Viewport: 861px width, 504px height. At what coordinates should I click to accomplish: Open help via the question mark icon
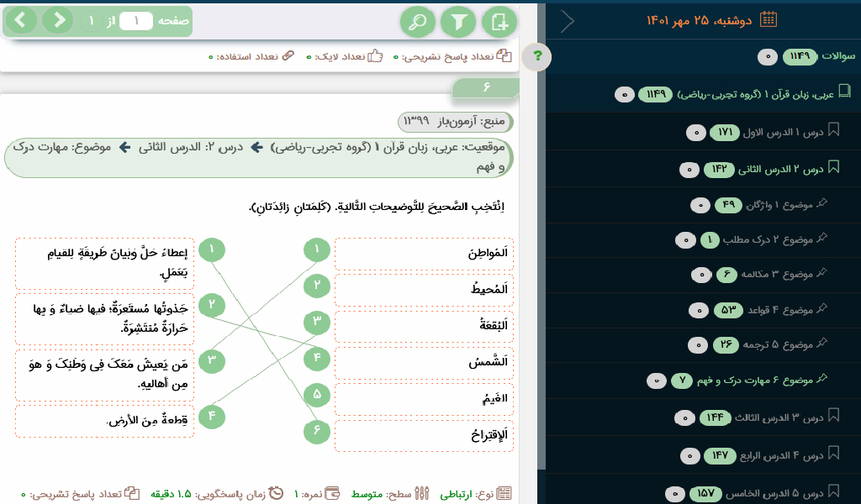[537, 56]
